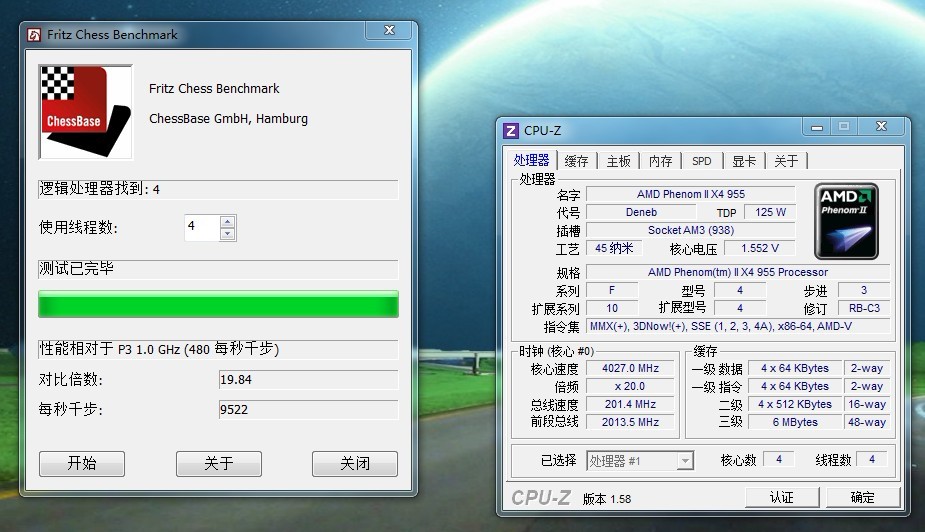The width and height of the screenshot is (925, 532).
Task: Close the Fritz Chess Benchmark window
Action: click(x=389, y=30)
